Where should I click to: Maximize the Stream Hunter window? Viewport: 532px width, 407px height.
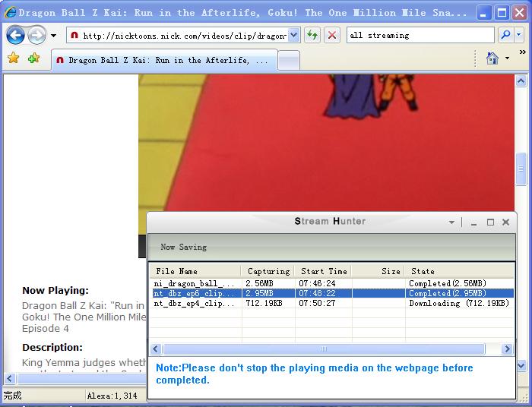pyautogui.click(x=490, y=222)
